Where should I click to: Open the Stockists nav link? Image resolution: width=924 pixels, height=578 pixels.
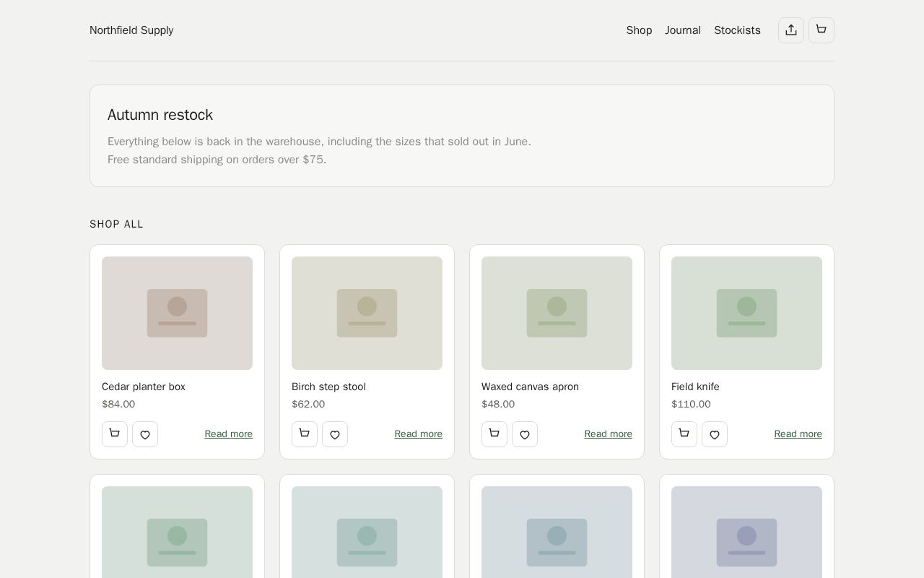pyautogui.click(x=737, y=30)
